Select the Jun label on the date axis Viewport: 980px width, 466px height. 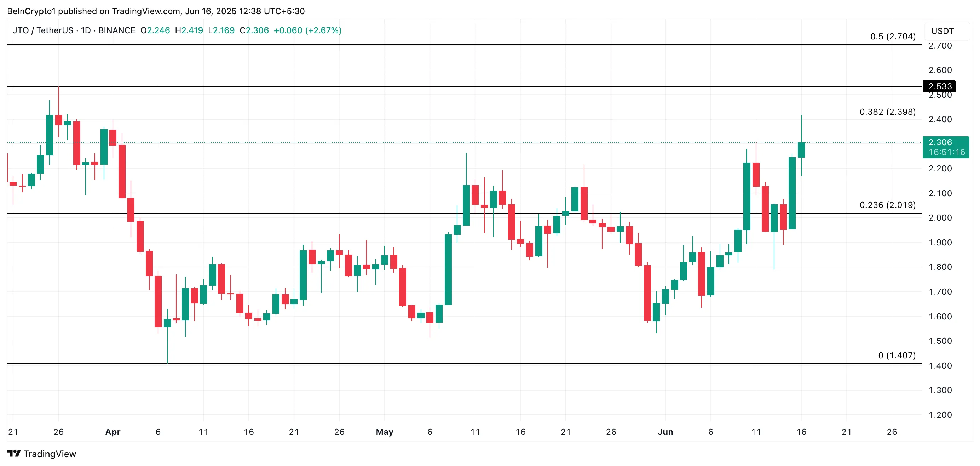[665, 432]
